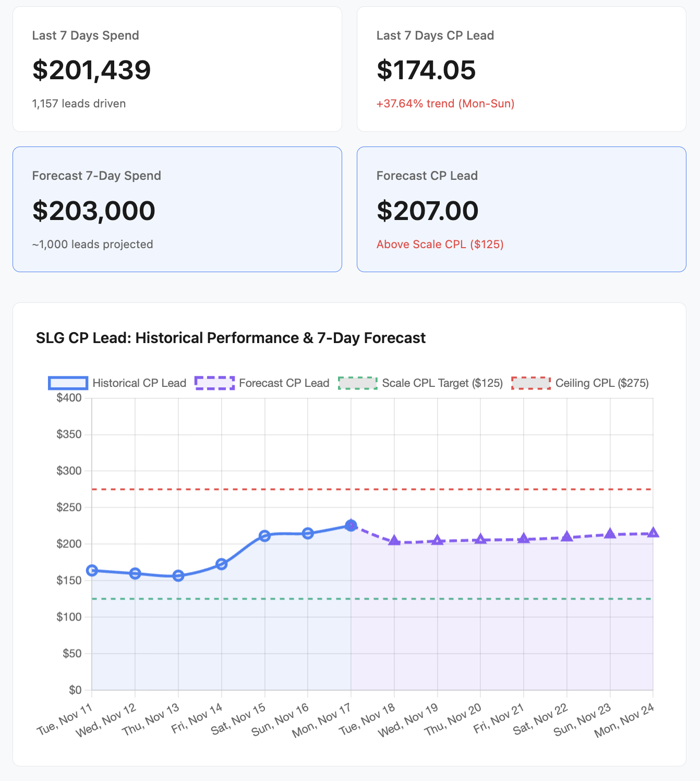Select the Tue, Nov 18 forecast triangle marker
Image resolution: width=700 pixels, height=781 pixels.
pyautogui.click(x=394, y=541)
